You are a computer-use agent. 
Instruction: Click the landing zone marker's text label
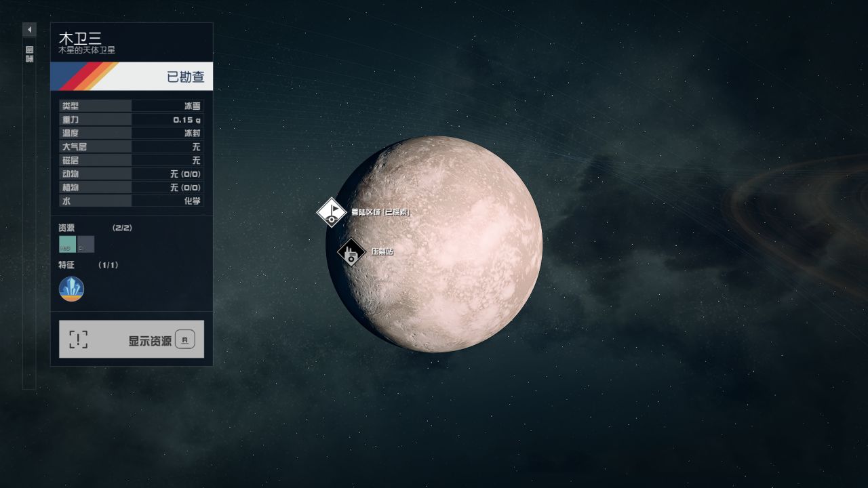pos(380,212)
